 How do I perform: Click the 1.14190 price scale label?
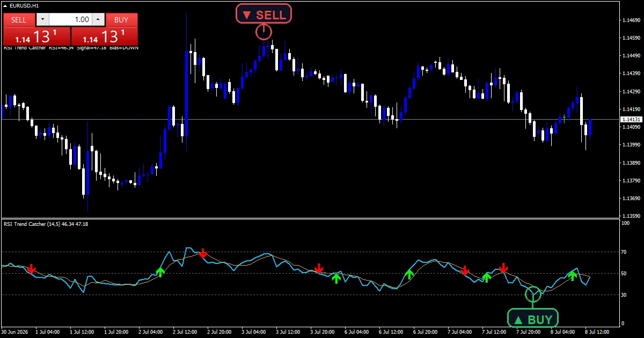tap(631, 109)
